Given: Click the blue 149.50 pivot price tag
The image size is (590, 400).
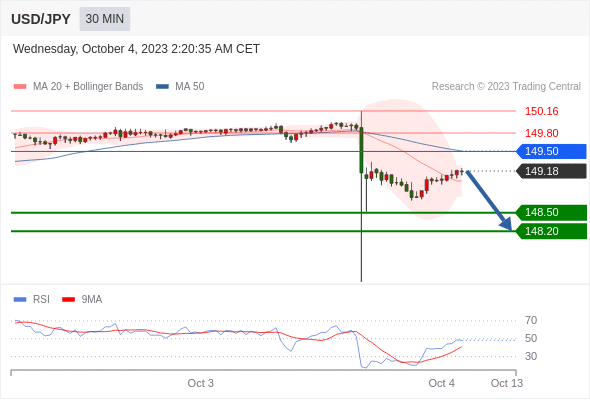Looking at the screenshot, I should coord(551,151).
